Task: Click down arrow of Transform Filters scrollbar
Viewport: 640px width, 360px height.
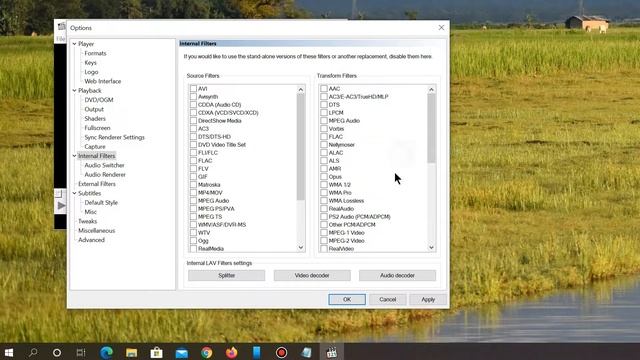Action: (x=431, y=247)
